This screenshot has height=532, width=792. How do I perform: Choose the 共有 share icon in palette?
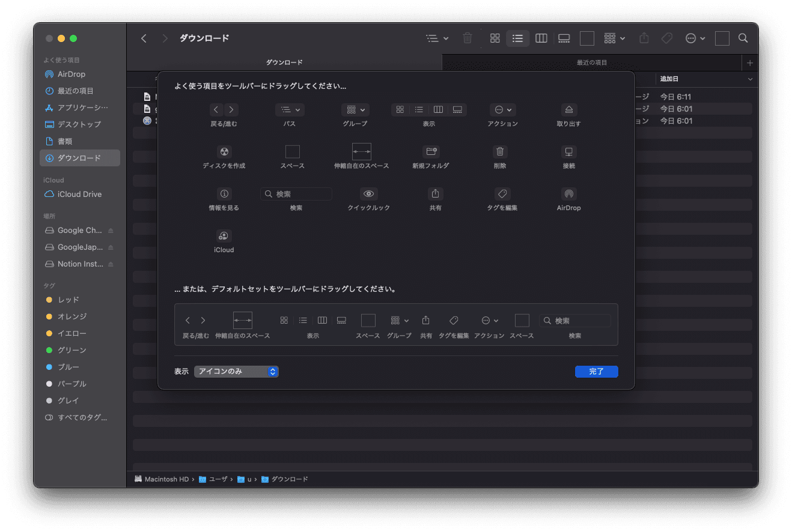coord(436,193)
